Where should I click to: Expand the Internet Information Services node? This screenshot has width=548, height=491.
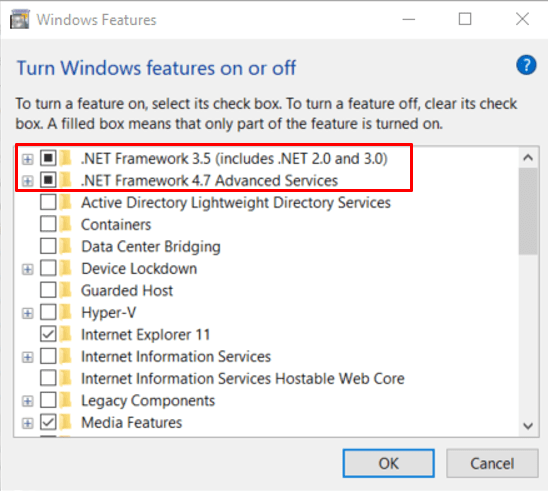(x=28, y=357)
